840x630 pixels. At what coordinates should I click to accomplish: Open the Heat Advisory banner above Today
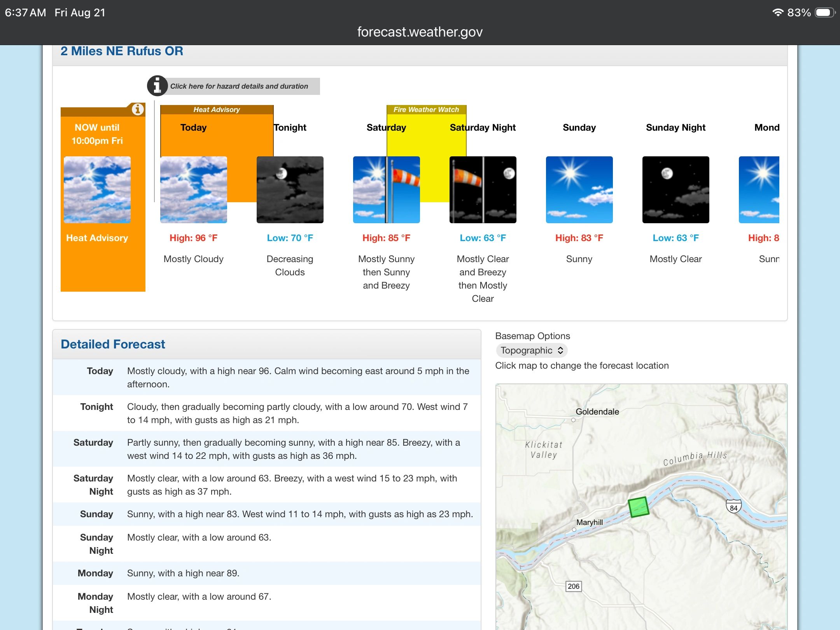pyautogui.click(x=217, y=110)
